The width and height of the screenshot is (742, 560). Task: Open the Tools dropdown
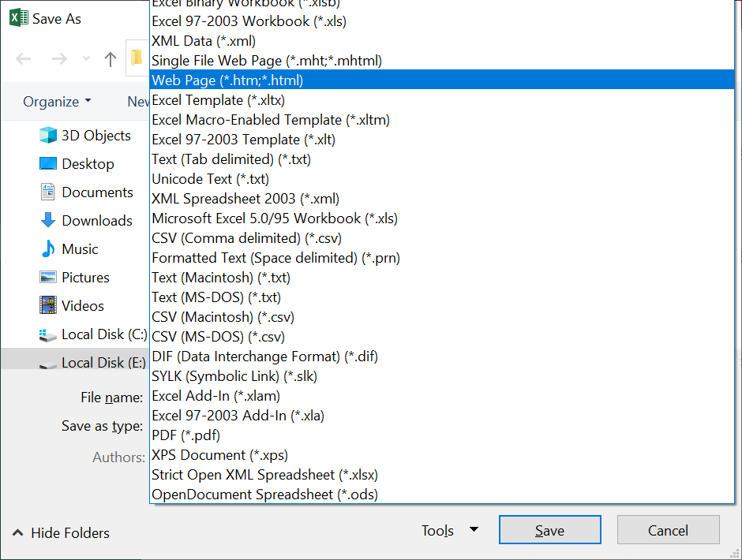[x=450, y=531]
